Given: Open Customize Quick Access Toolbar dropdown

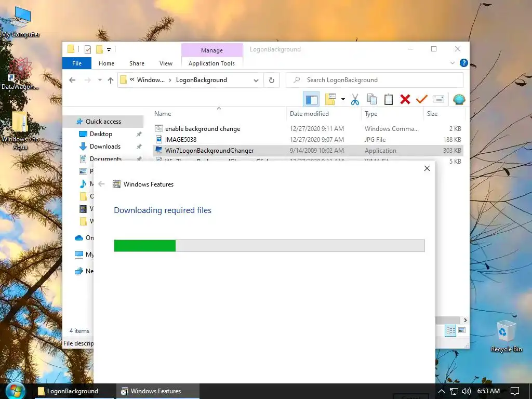Looking at the screenshot, I should click(109, 50).
